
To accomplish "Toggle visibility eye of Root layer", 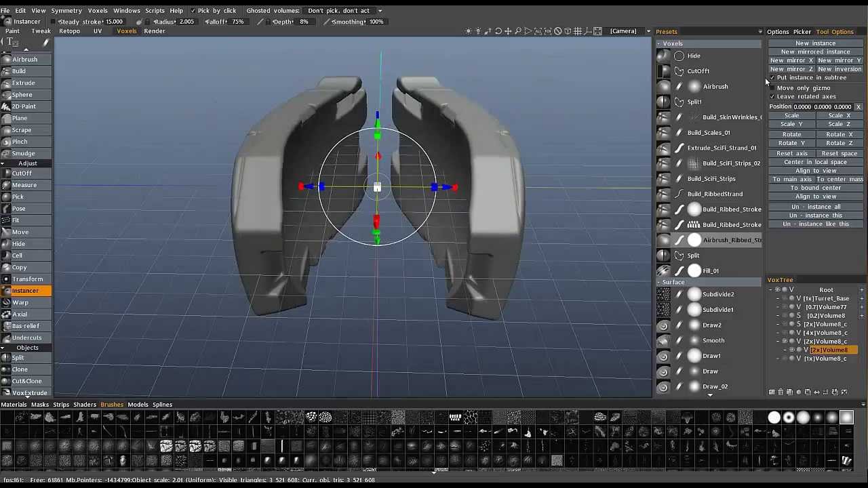I will (x=778, y=290).
